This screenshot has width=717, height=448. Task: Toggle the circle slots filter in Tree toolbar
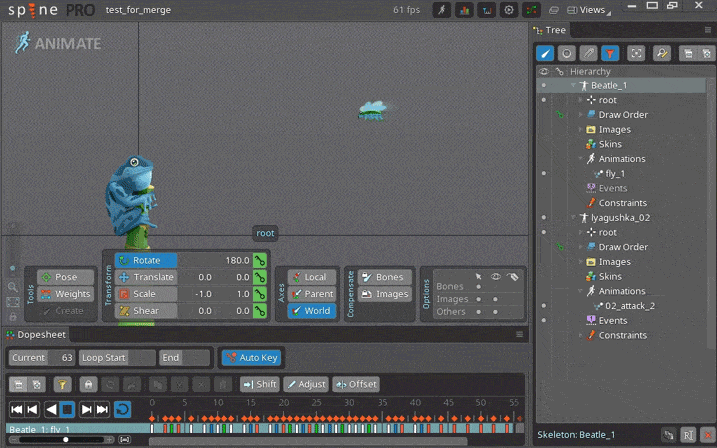[x=567, y=53]
